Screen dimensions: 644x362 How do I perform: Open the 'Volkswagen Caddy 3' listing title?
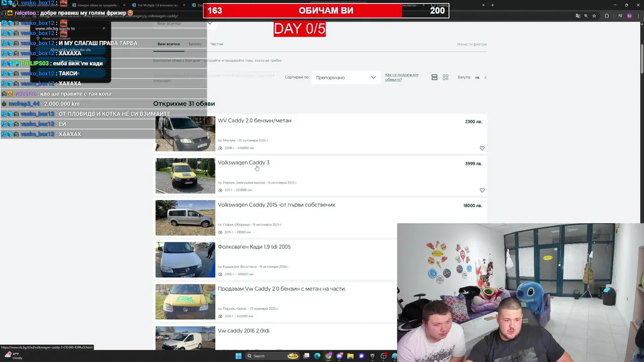pyautogui.click(x=244, y=163)
